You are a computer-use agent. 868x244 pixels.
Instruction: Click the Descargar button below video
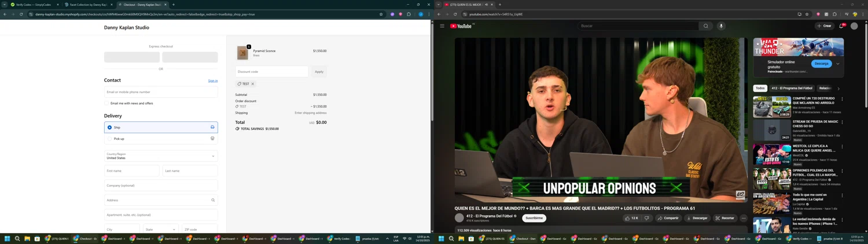pos(697,218)
